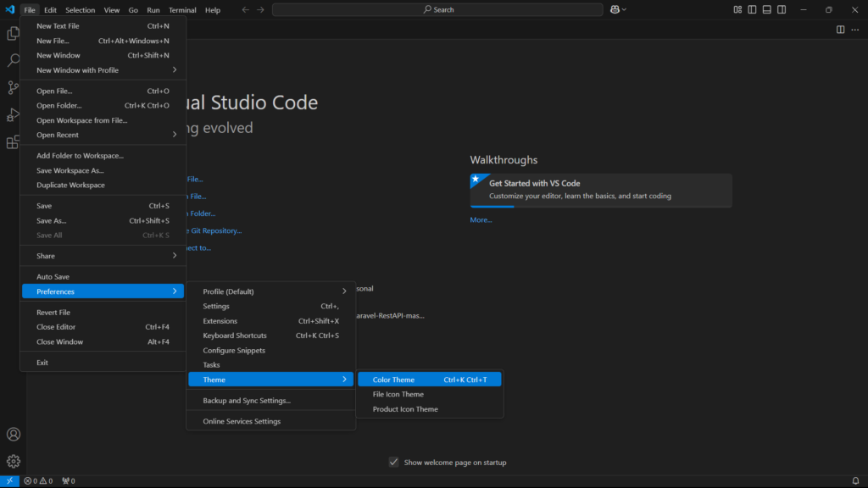Open the Explorer view in activity bar
868x488 pixels.
[14, 34]
